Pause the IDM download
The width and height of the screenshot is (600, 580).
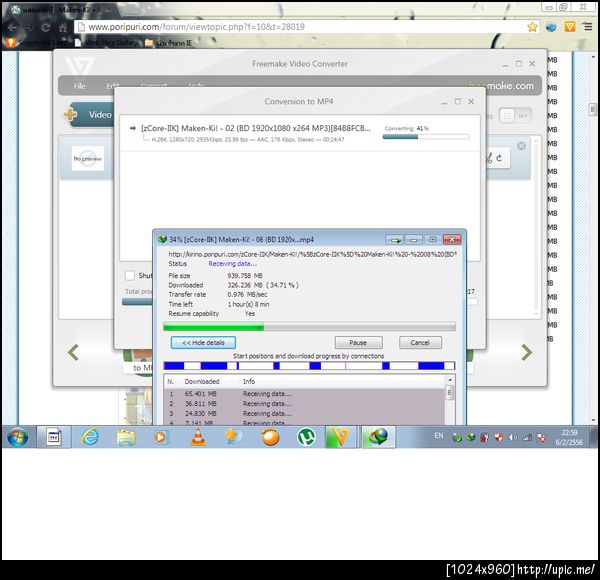coord(358,342)
